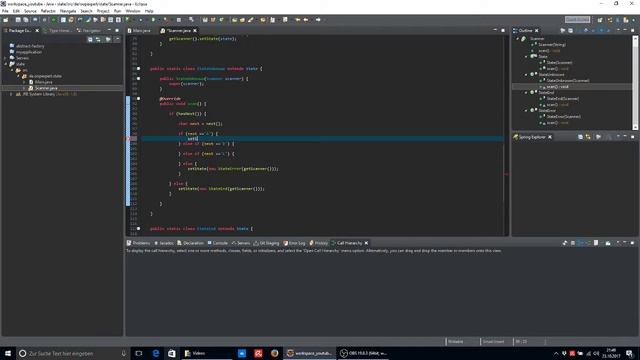640x360 pixels.
Task: Click the green Debug toolbar icon
Action: 53,20
